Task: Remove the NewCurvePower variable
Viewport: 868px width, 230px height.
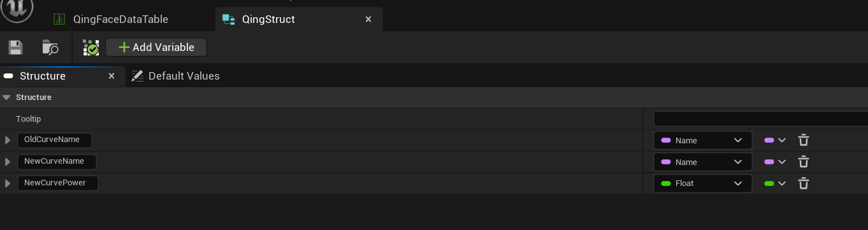Action: pos(804,183)
